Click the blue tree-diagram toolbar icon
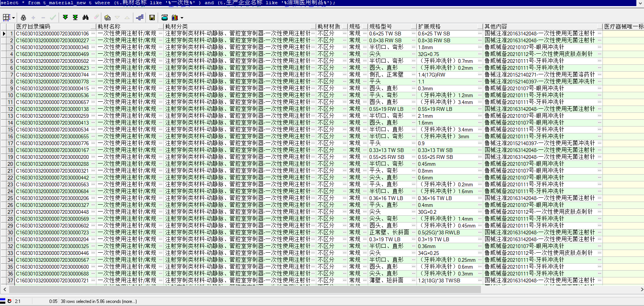The height and width of the screenshot is (306, 644). pyautogui.click(x=139, y=18)
